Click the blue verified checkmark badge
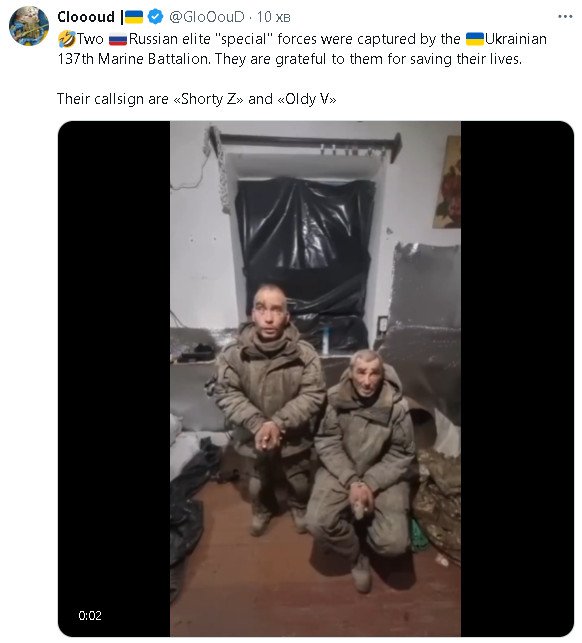582x643 pixels. tap(155, 17)
